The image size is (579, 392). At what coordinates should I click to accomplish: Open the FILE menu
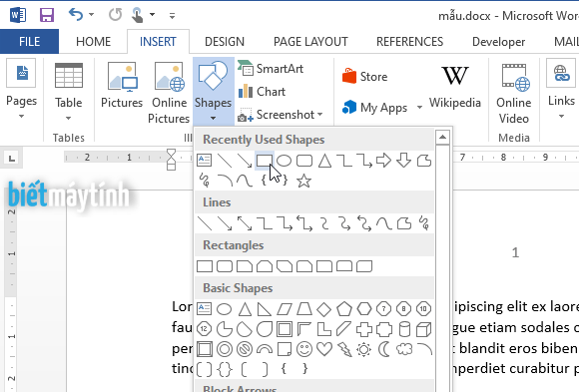click(29, 41)
